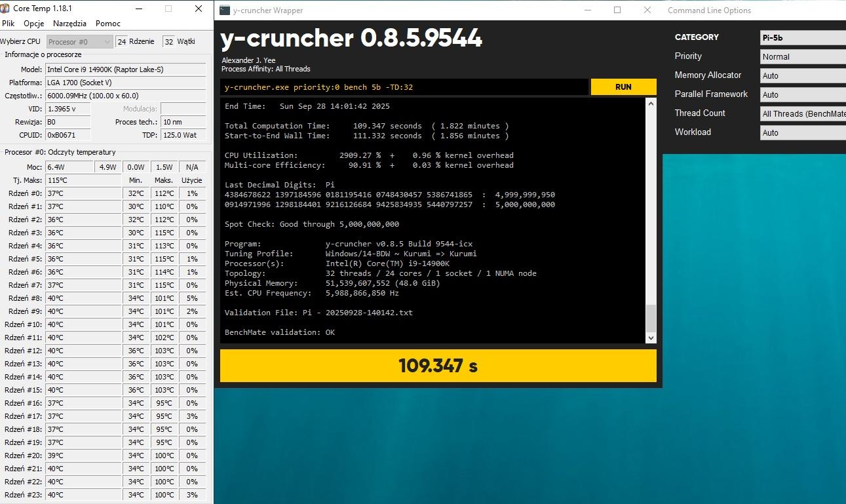Click the Process Affinity: All Threads label

tap(266, 69)
